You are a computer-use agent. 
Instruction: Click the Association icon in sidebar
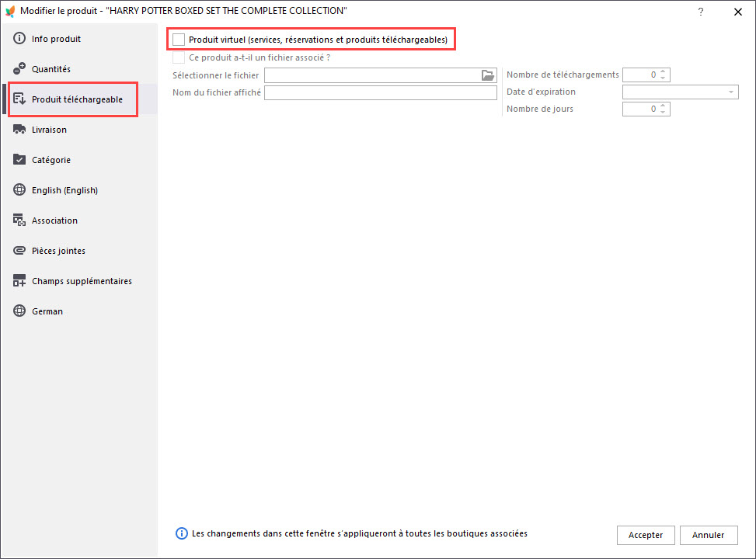(19, 220)
